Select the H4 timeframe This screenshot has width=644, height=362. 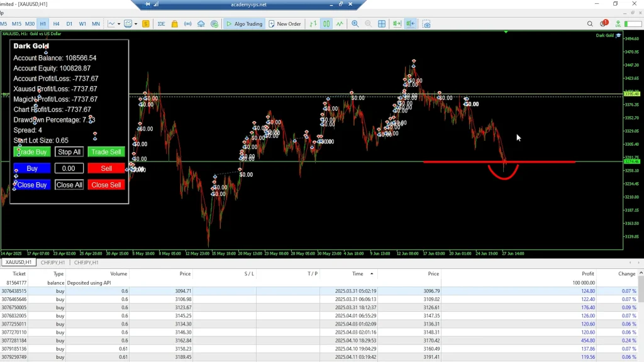pyautogui.click(x=56, y=24)
